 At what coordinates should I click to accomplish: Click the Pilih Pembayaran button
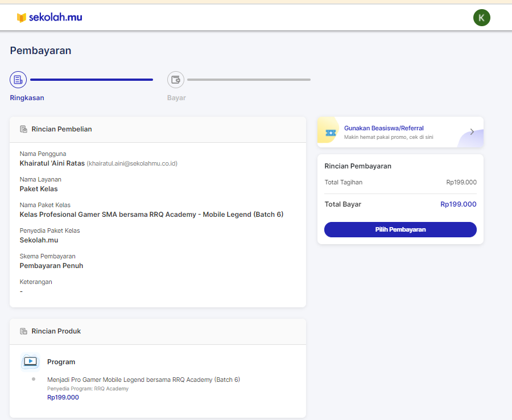coord(400,229)
